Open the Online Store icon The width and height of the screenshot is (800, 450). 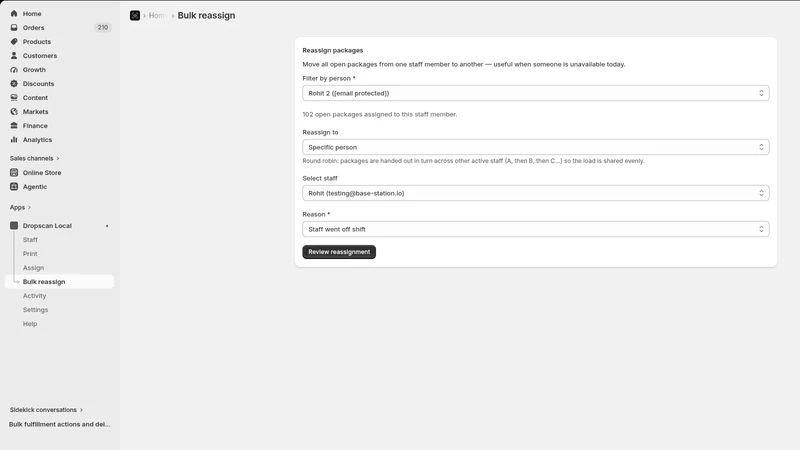pos(14,172)
